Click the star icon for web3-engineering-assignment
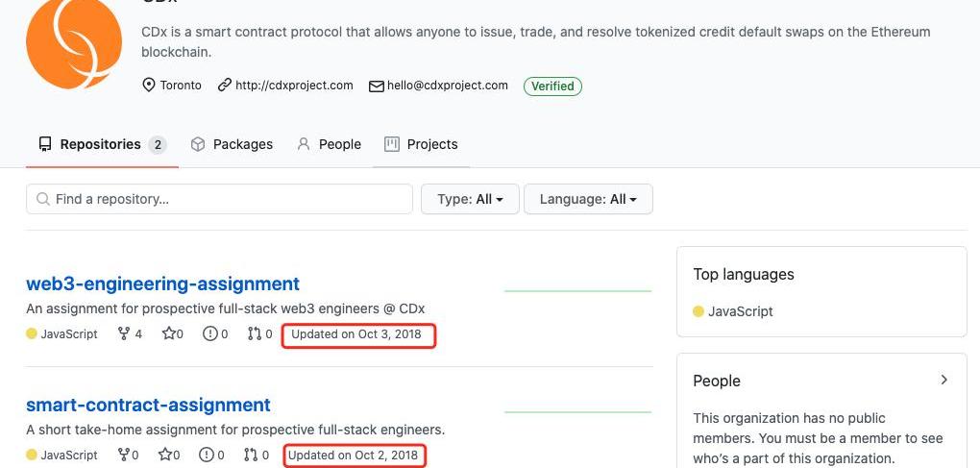Screen dimensions: 980x468 168,334
